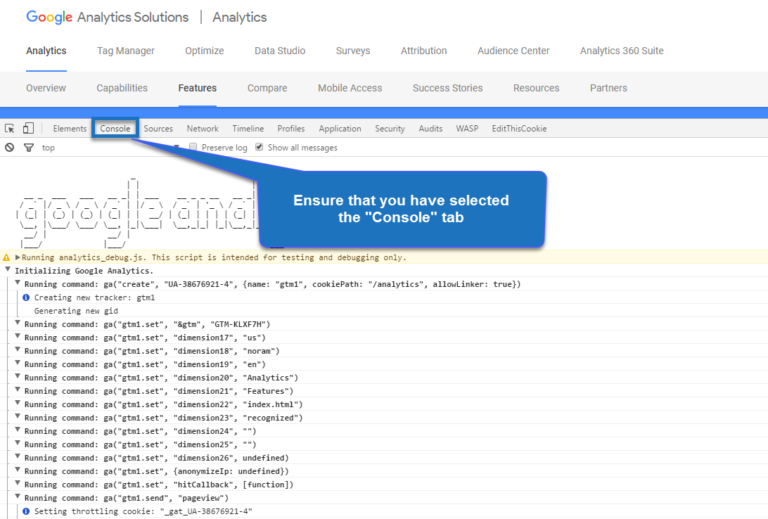Collapse the dimension26 undefined command group
Viewport: 768px width, 519px height.
(18, 457)
